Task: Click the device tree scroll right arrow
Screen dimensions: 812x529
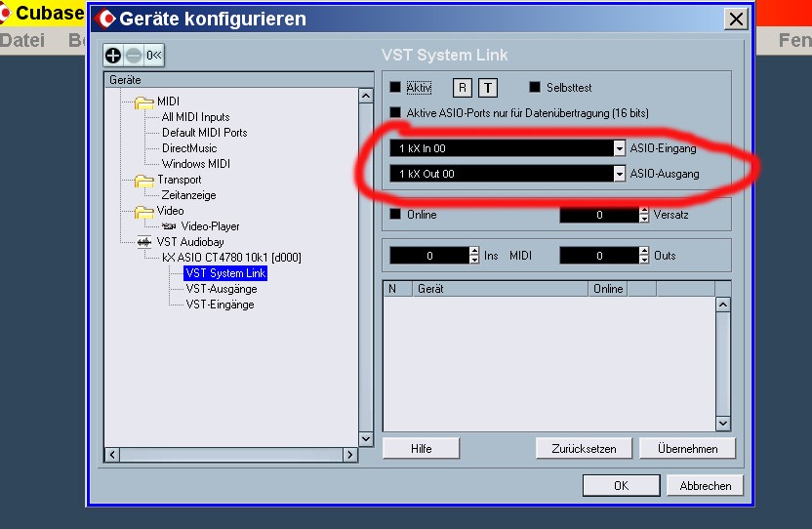Action: coord(350,455)
